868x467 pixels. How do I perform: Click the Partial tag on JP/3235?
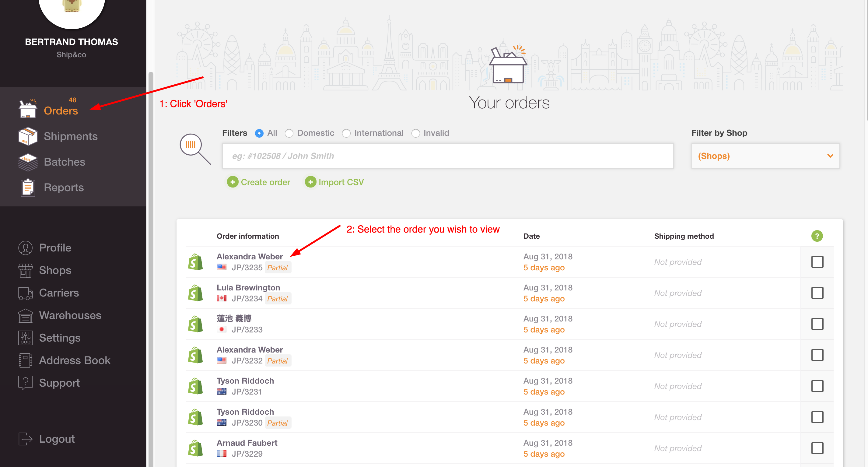point(277,268)
